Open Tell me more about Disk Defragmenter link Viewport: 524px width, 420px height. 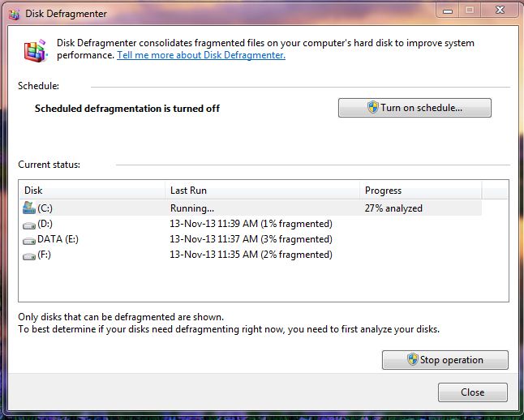201,55
